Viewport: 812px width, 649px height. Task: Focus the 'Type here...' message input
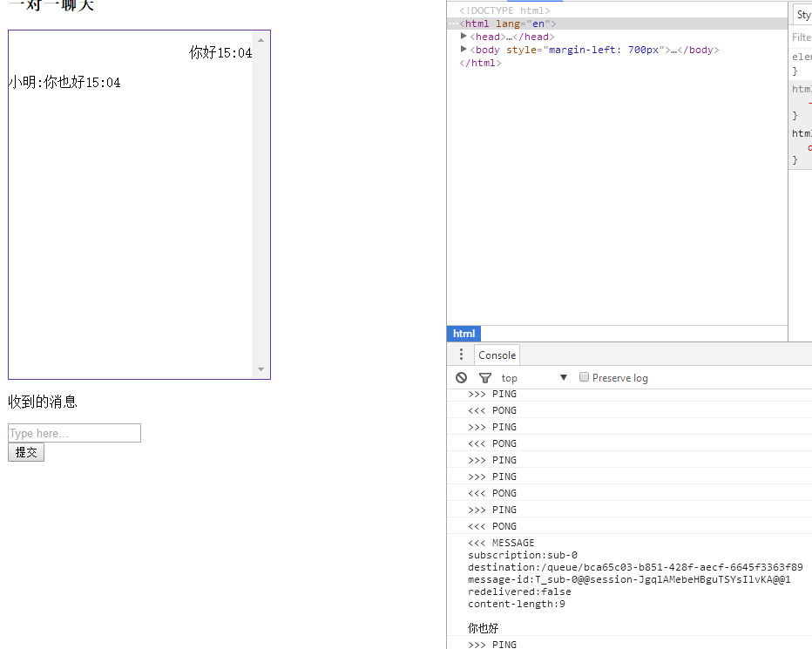point(74,433)
